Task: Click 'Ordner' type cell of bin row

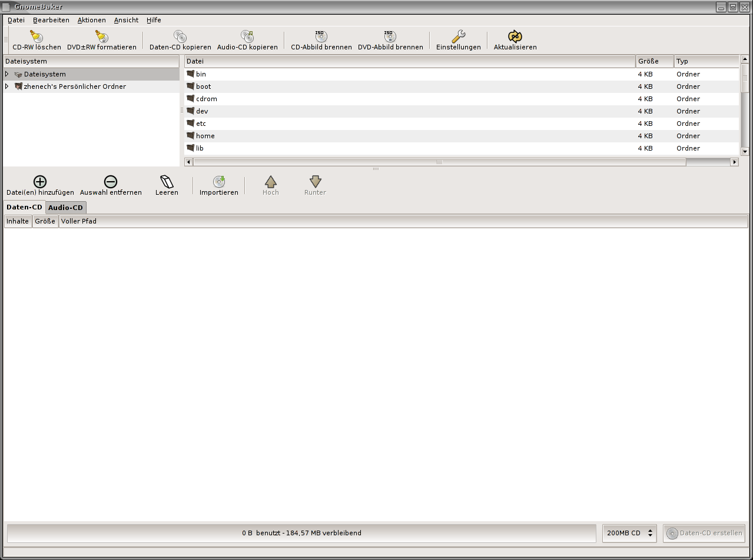Action: (688, 74)
